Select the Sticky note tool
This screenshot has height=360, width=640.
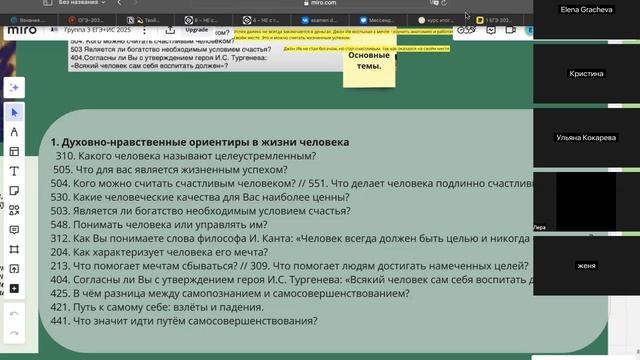tap(14, 191)
